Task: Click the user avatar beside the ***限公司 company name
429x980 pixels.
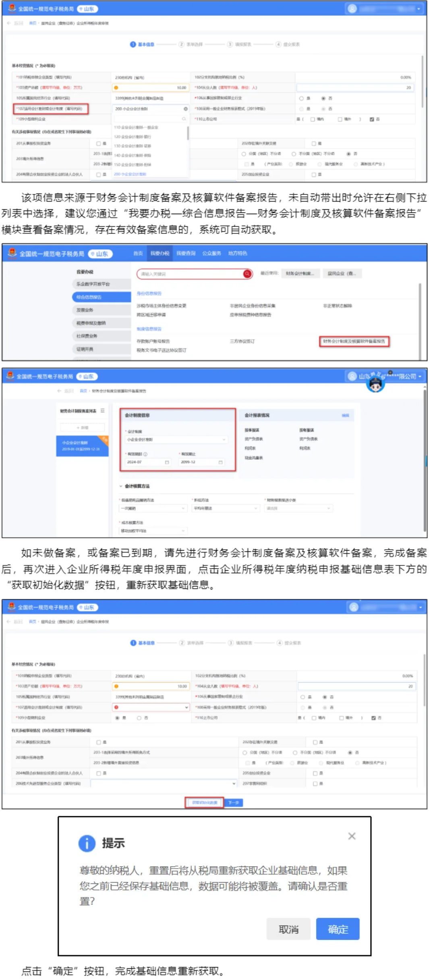Action: point(352,376)
